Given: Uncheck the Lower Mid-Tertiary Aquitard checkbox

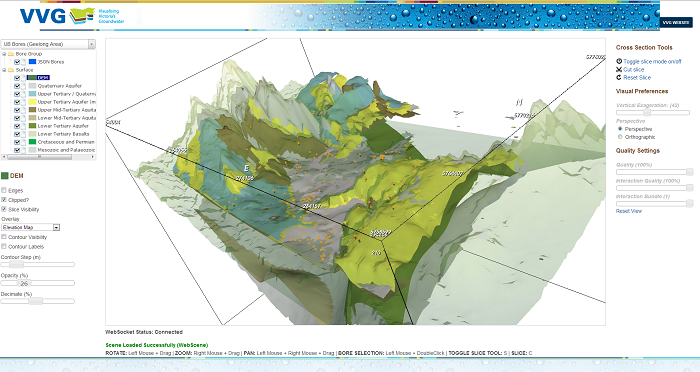Looking at the screenshot, I should [x=17, y=118].
